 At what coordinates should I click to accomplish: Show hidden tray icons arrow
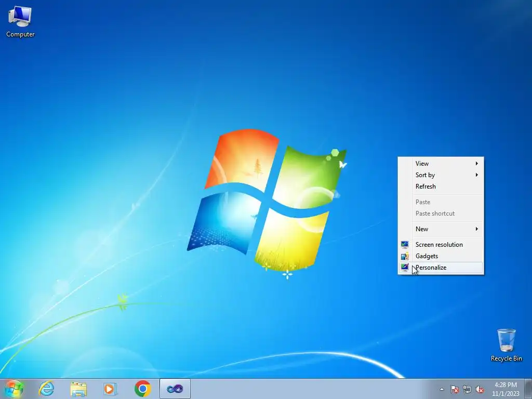442,389
